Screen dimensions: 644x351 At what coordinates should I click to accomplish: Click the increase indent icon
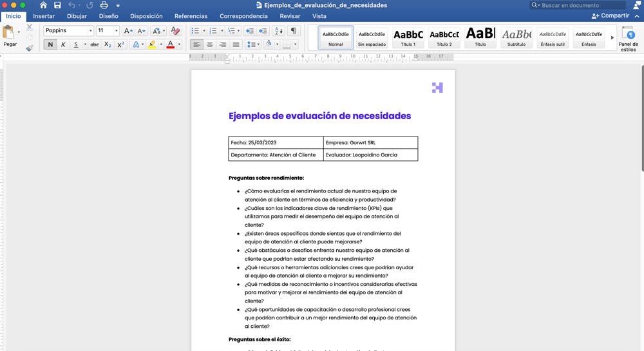pos(264,31)
